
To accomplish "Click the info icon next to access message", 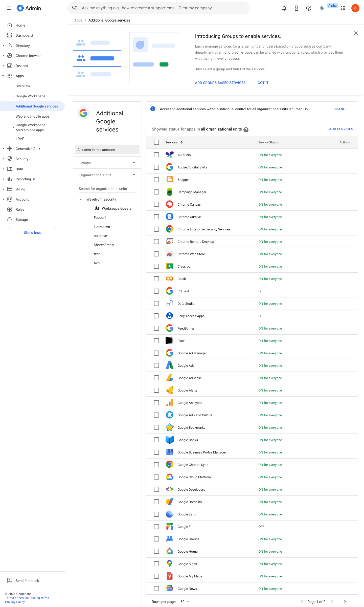I will [x=153, y=109].
